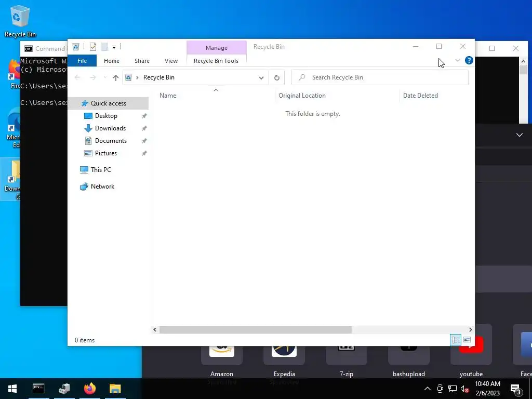Go back with the Back arrow
532x399 pixels.
pyautogui.click(x=77, y=78)
